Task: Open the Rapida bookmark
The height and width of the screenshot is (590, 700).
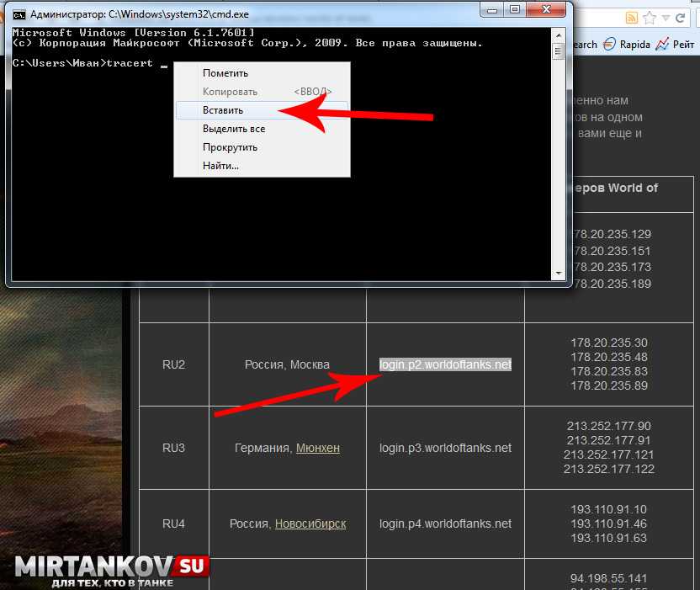Action: point(626,45)
